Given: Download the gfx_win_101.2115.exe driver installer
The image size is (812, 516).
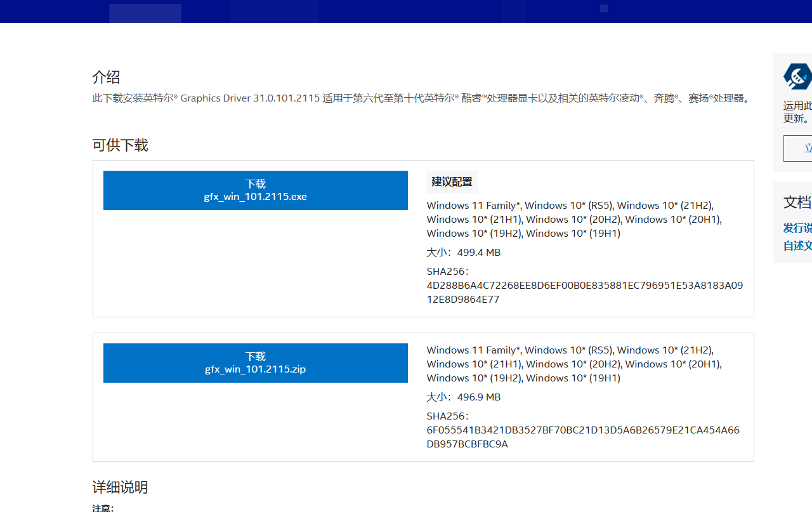Looking at the screenshot, I should pyautogui.click(x=255, y=190).
